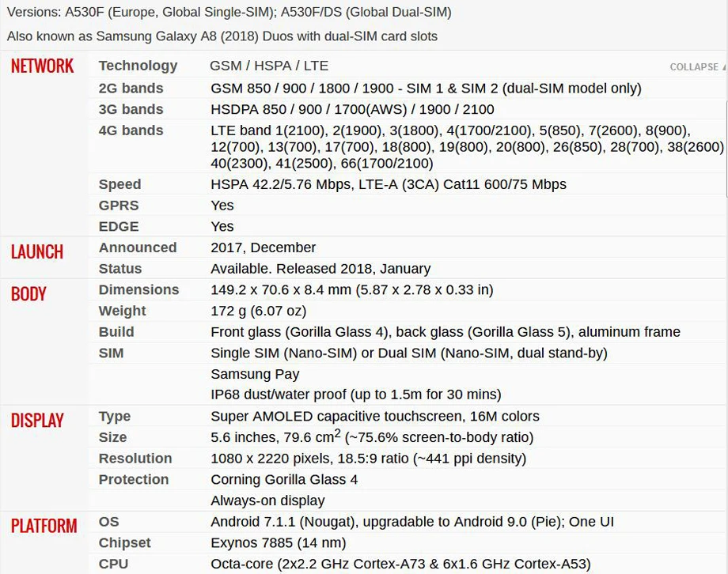
Task: Click the PLATFORM section heading
Action: pos(44,526)
